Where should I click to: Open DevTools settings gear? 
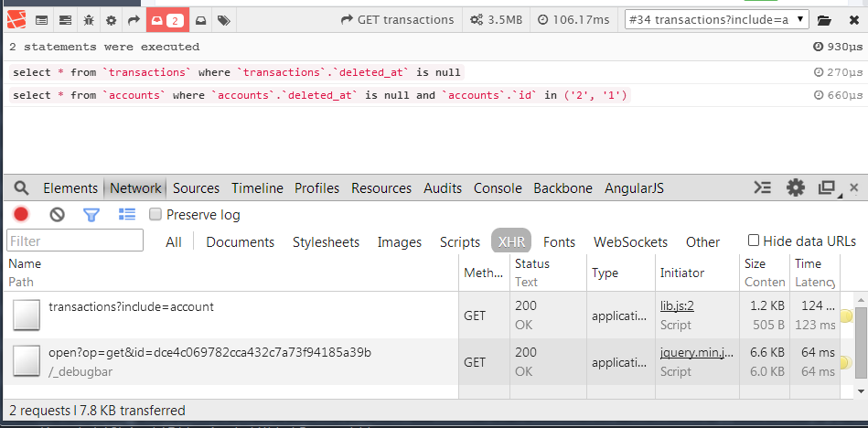pyautogui.click(x=796, y=187)
